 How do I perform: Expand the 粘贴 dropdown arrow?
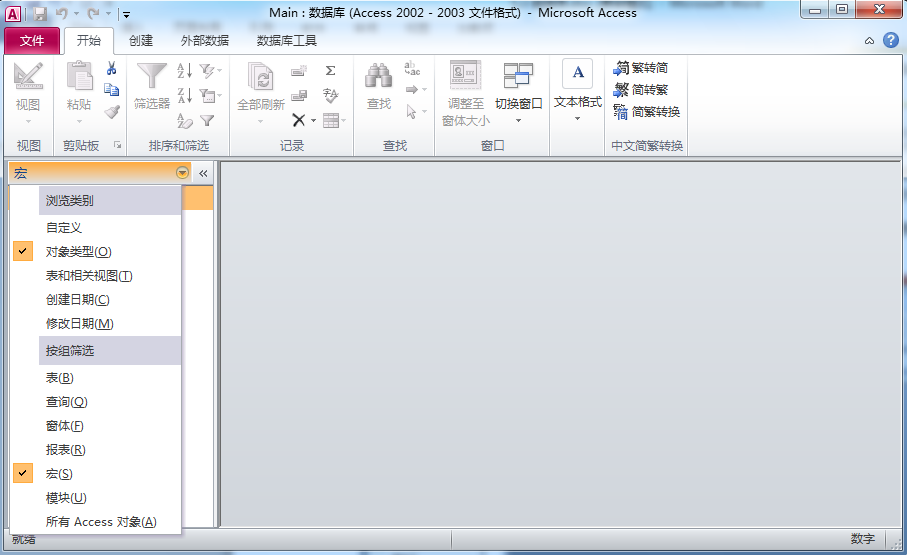(x=79, y=122)
